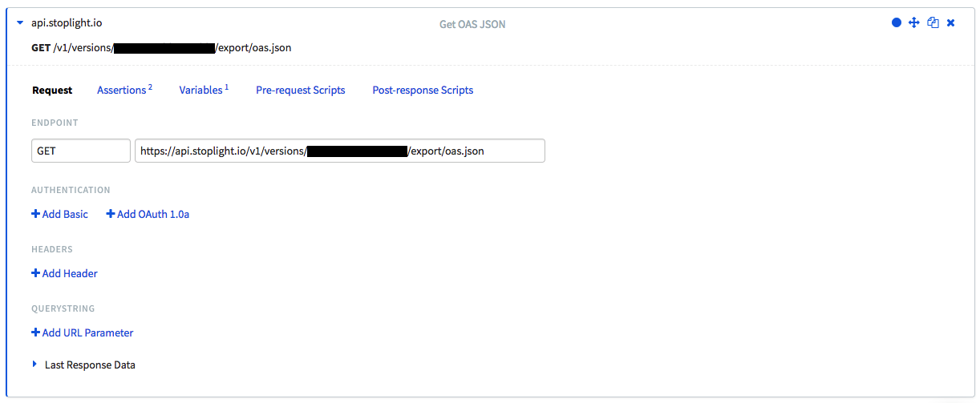Switch to the Request tab
Viewport: 980px width, 403px height.
click(x=52, y=91)
